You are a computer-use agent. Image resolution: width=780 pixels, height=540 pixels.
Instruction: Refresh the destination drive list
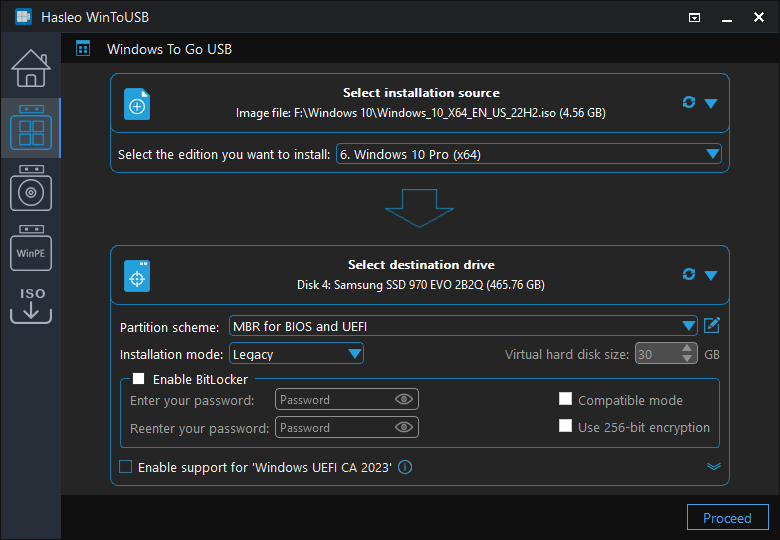coord(688,274)
